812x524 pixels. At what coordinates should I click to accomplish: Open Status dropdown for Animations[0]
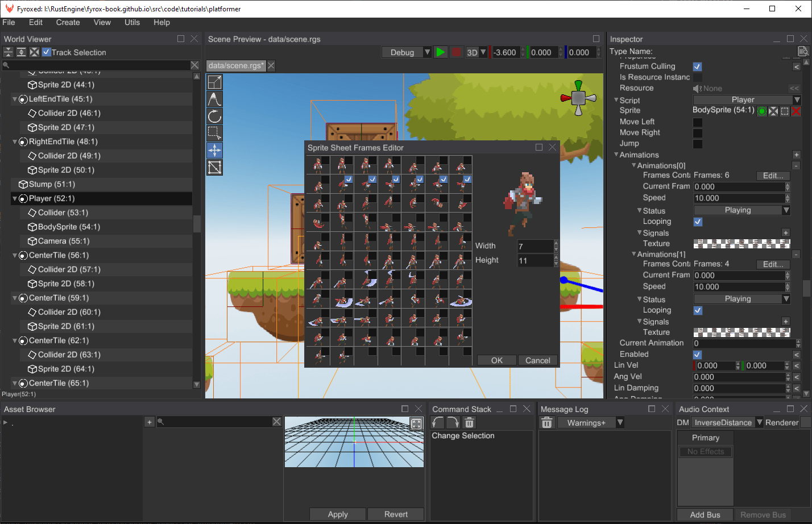742,210
